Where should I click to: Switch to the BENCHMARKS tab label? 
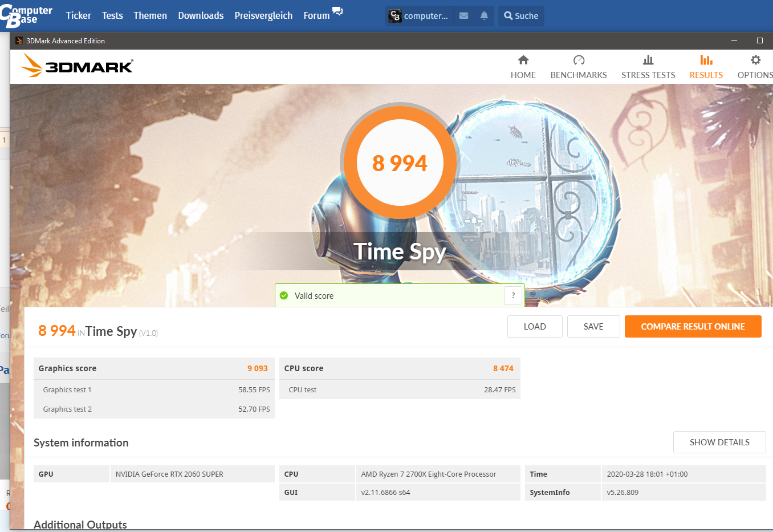[x=579, y=75]
